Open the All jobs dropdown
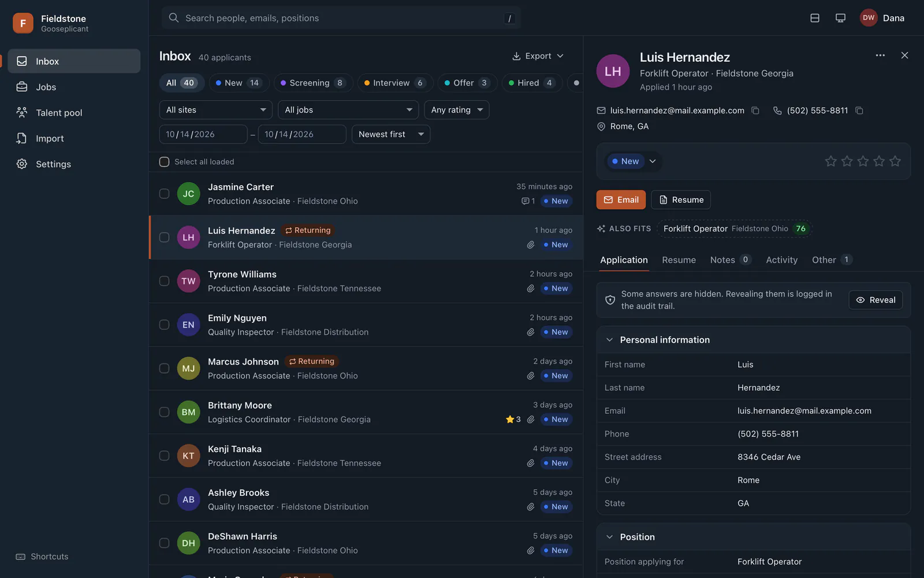 coord(348,110)
